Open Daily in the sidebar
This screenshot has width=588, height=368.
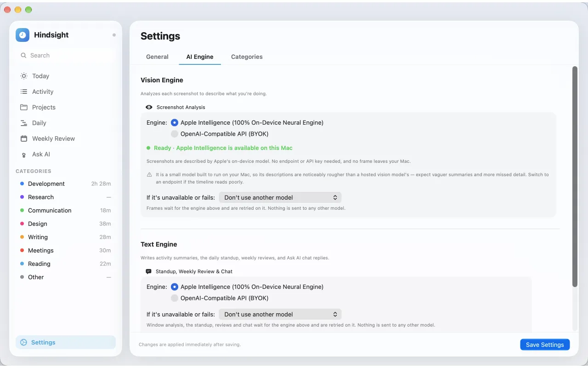point(66,123)
